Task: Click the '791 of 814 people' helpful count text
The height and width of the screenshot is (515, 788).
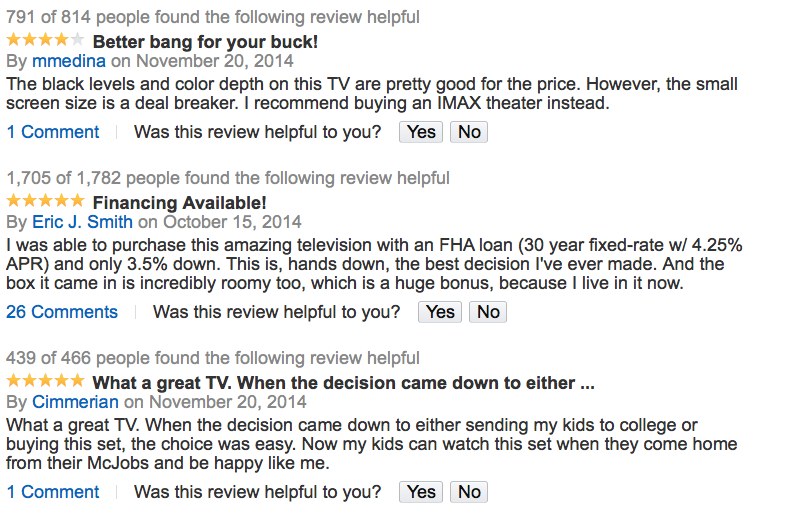Action: pyautogui.click(x=213, y=17)
